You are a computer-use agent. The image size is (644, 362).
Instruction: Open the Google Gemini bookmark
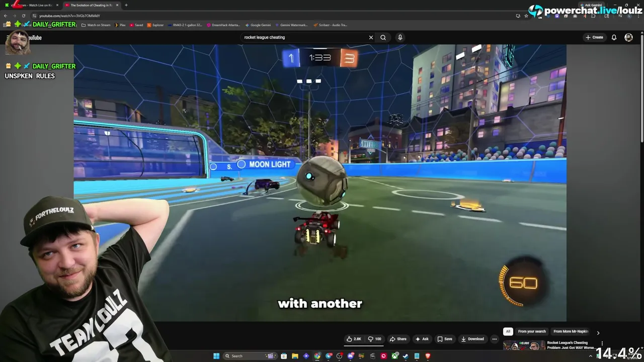258,25
